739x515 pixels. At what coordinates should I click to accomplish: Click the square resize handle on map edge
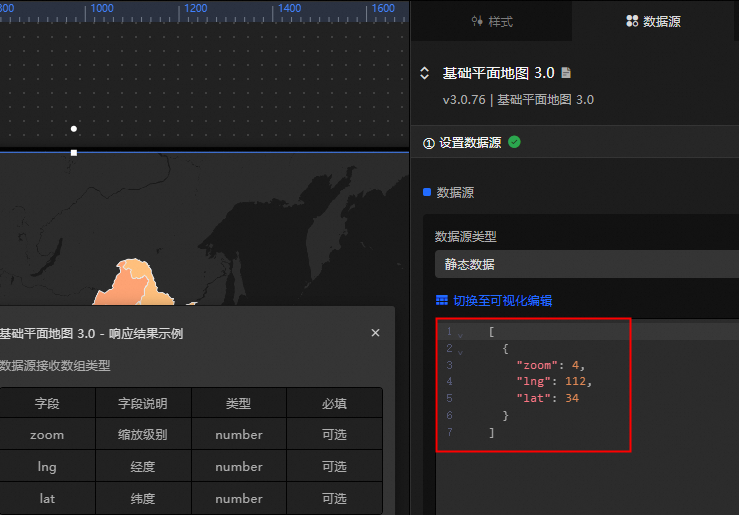pos(74,153)
